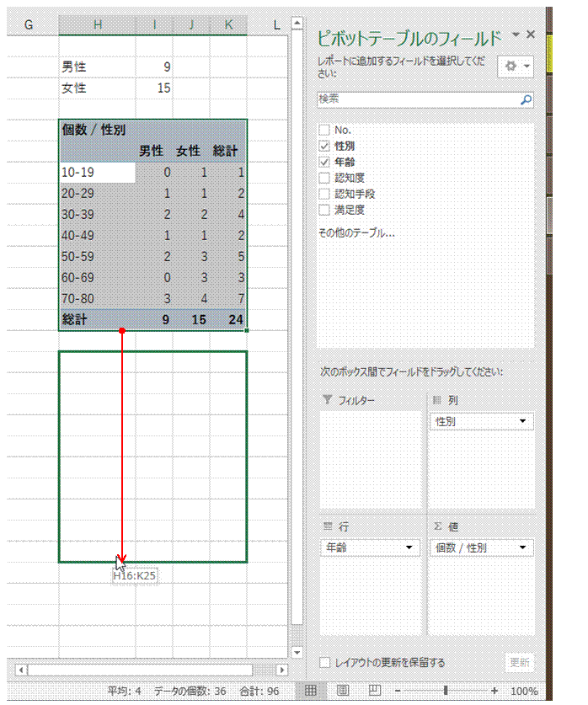The height and width of the screenshot is (705, 588).
Task: Enable レイアウトの更新を保留する checkbox
Action: pyautogui.click(x=324, y=662)
